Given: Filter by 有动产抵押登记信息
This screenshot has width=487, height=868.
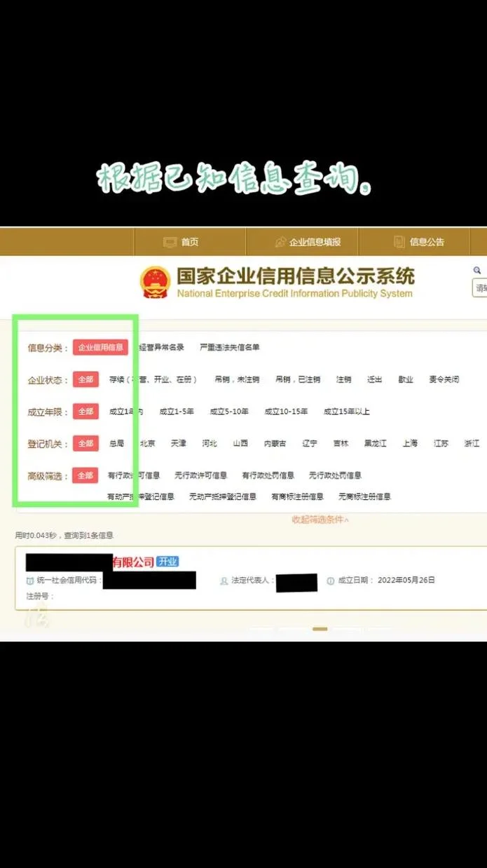Looking at the screenshot, I should pyautogui.click(x=141, y=496).
